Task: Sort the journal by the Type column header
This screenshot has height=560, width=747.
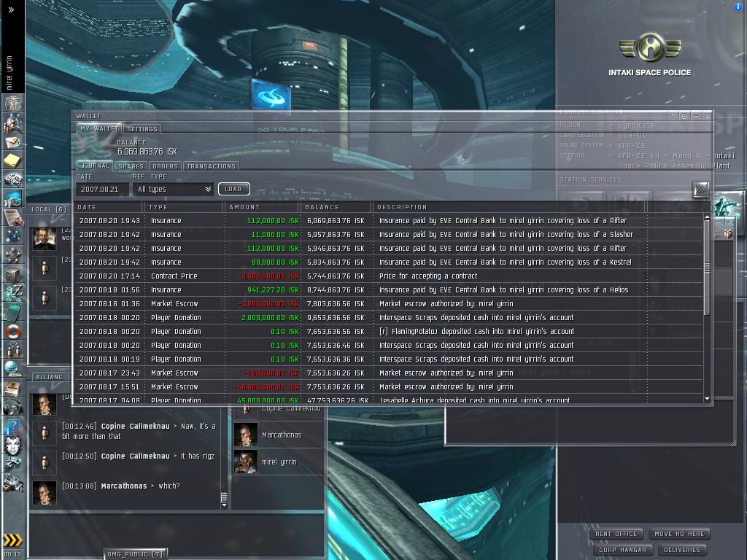Action: (184, 207)
